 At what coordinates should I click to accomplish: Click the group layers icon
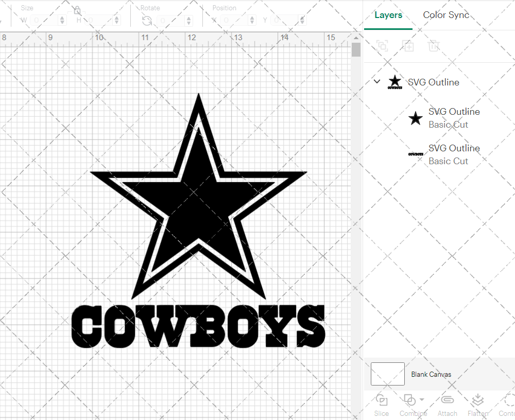coord(382,46)
